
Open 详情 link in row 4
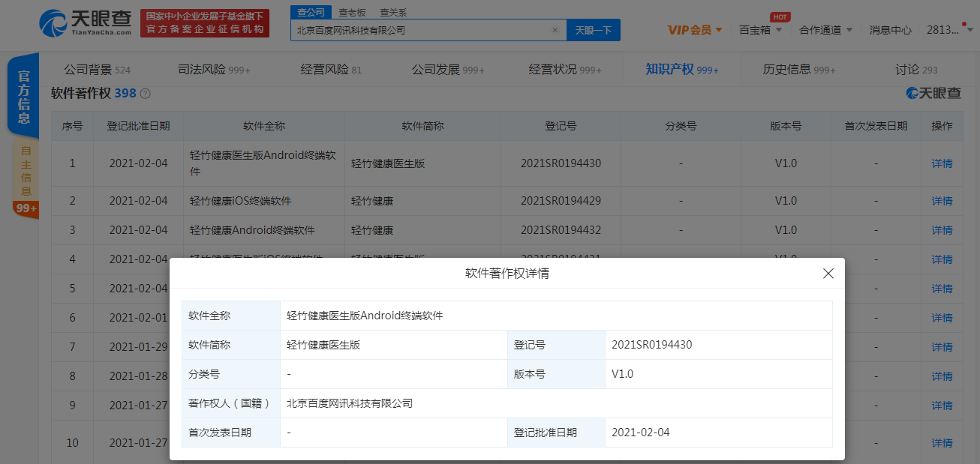[942, 259]
